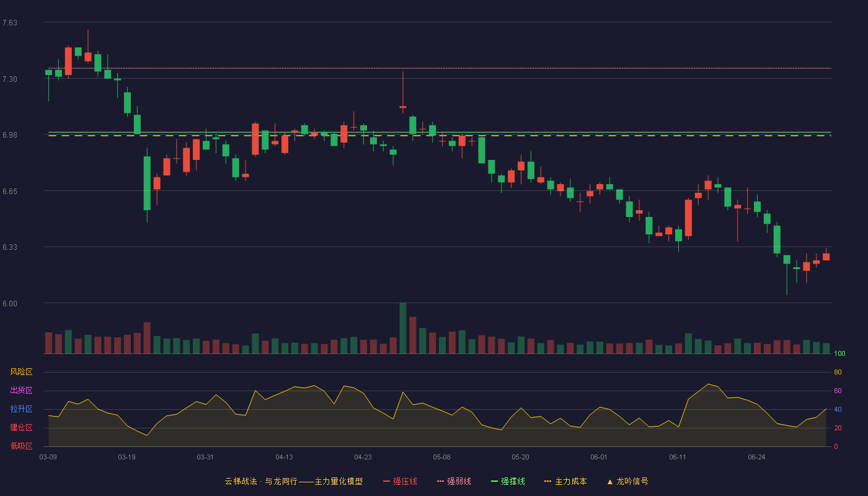Toggle the 强撑线 legend entry
This screenshot has width=868, height=496.
pos(508,481)
